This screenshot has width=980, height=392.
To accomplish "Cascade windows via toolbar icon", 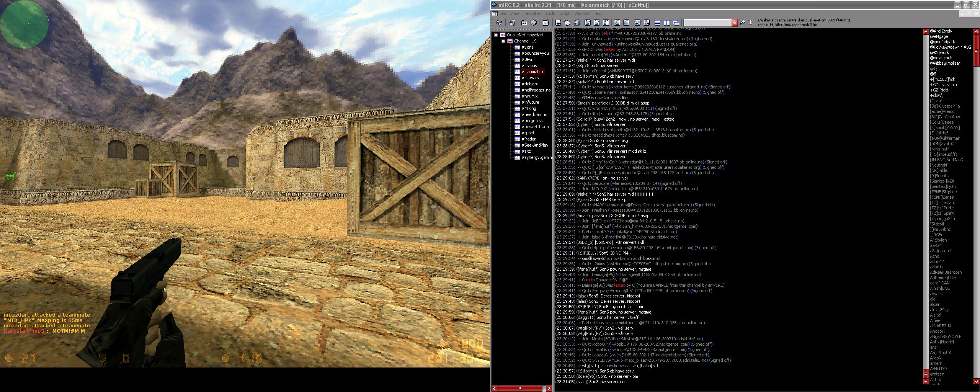I will pos(676,23).
